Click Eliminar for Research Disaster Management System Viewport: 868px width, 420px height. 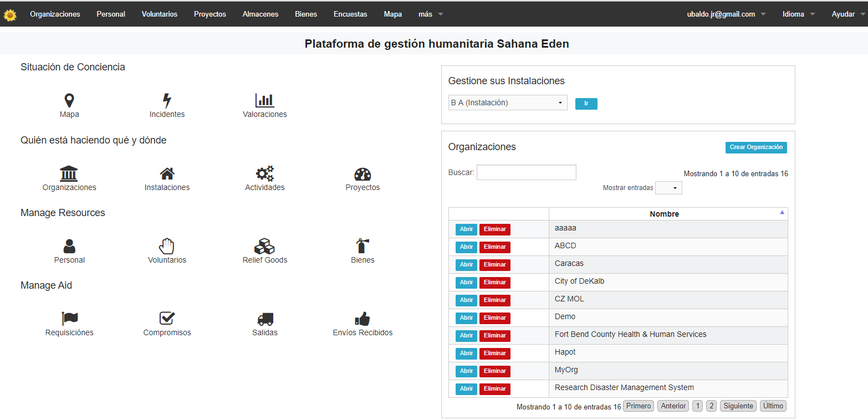click(x=495, y=389)
